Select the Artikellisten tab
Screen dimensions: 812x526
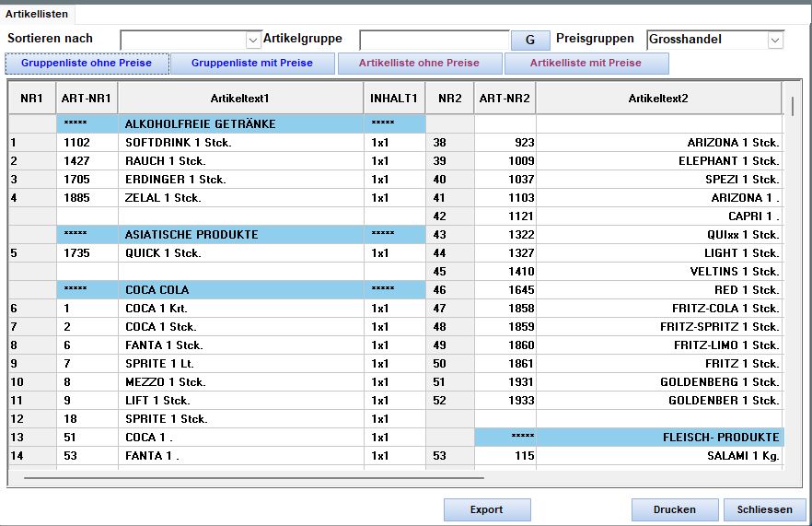(37, 14)
